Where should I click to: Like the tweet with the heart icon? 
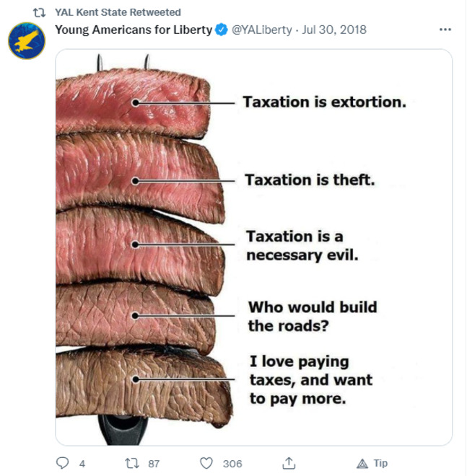point(206,463)
